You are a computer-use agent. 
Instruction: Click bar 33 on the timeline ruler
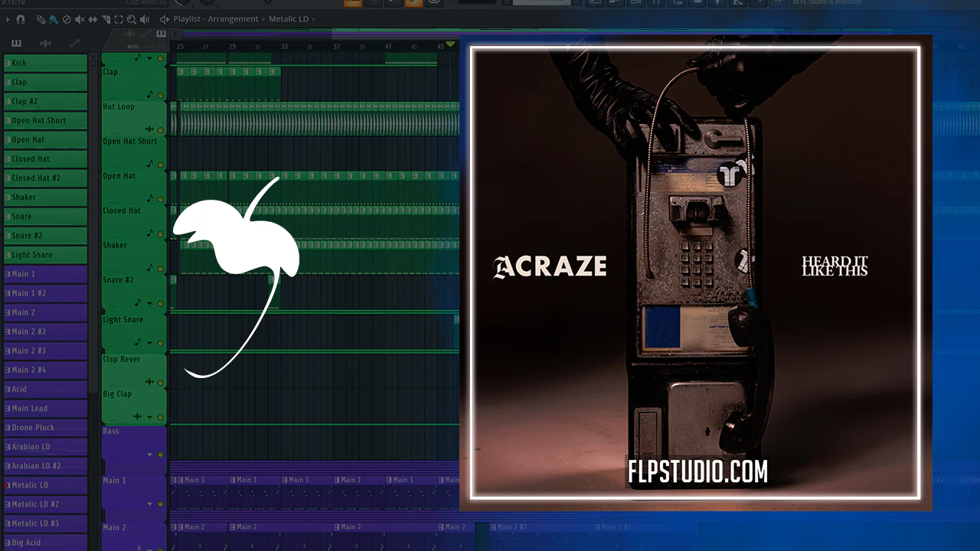tap(284, 47)
